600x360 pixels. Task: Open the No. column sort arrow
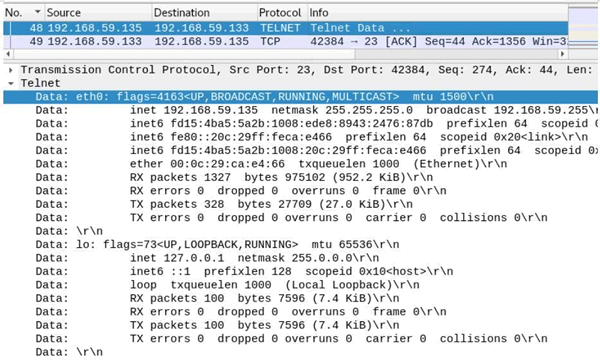38,12
